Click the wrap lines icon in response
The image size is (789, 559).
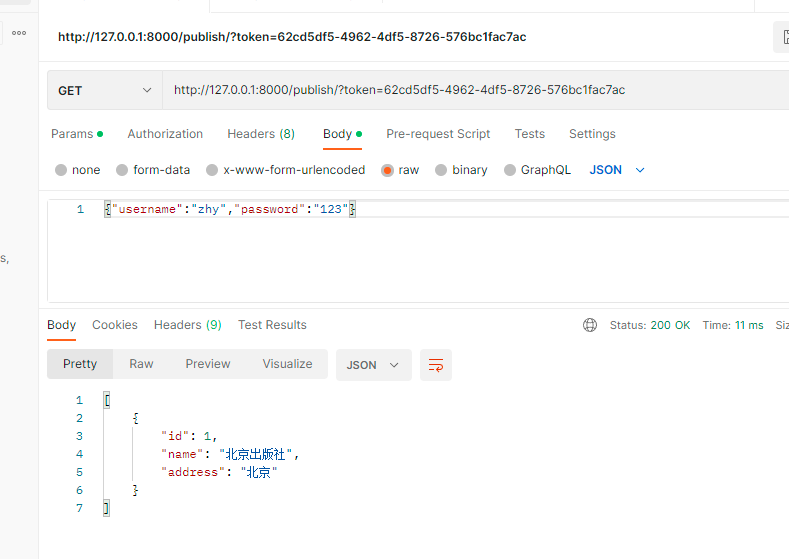[x=436, y=365]
